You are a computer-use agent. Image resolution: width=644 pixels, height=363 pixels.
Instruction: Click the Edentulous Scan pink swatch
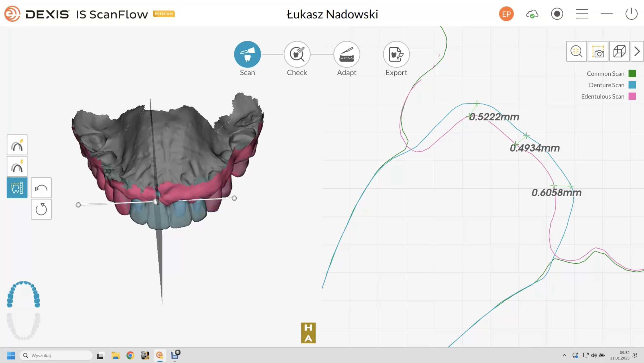(x=632, y=96)
